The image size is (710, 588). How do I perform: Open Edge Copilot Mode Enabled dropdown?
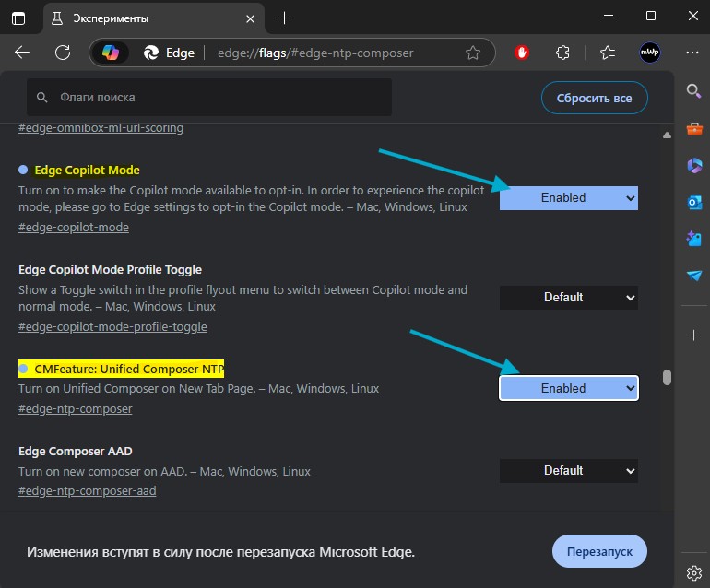[x=569, y=198]
